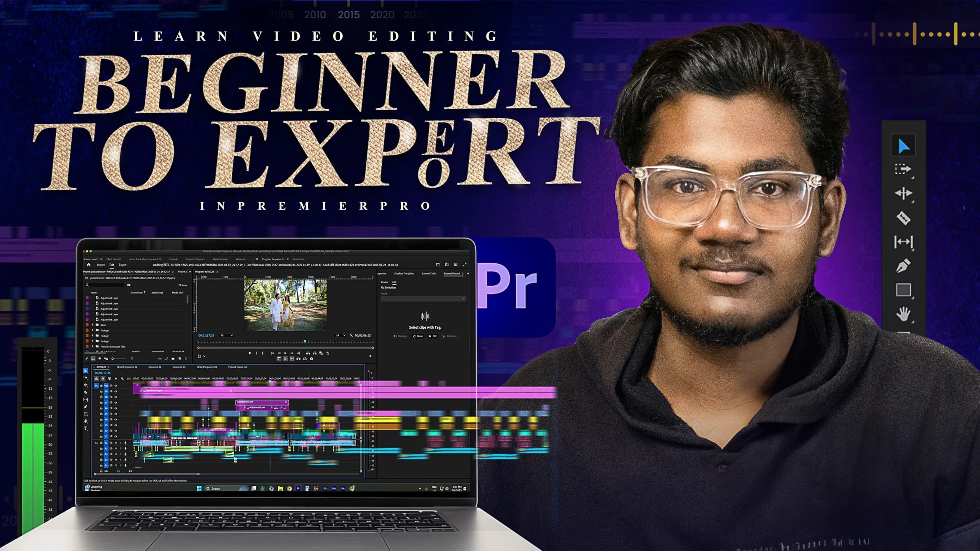Mute audio track A2
The height and width of the screenshot is (551, 980).
[x=116, y=448]
